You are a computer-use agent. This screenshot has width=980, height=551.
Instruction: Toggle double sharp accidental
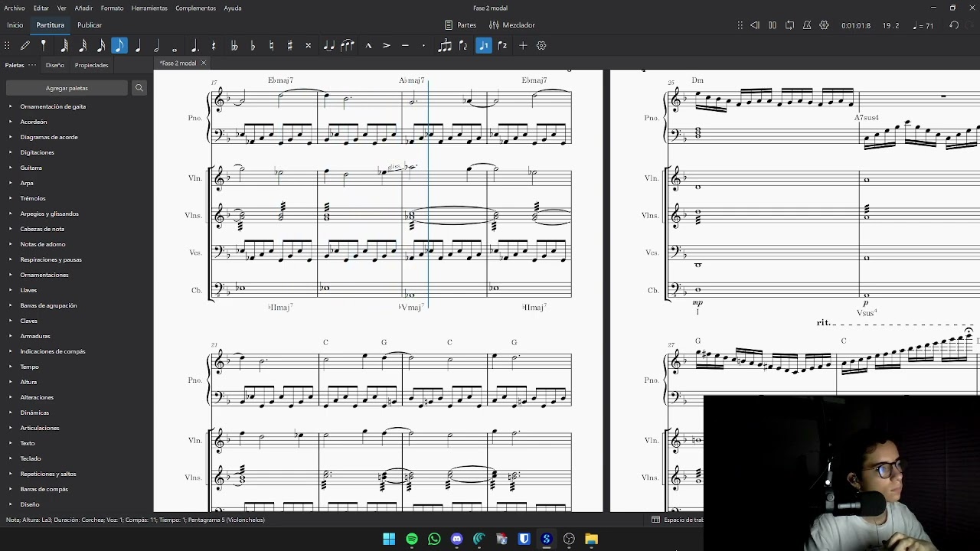(x=309, y=46)
